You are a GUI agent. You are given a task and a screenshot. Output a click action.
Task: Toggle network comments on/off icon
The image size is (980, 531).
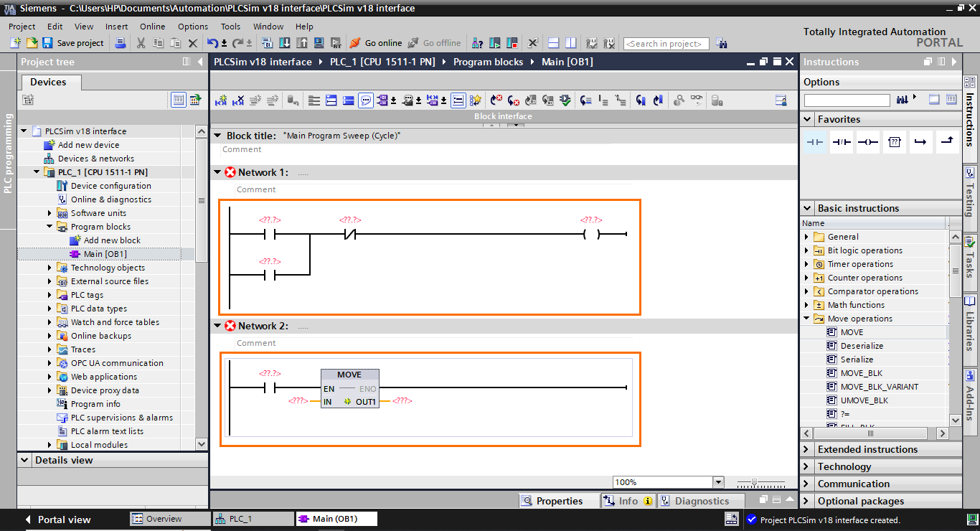click(x=458, y=100)
